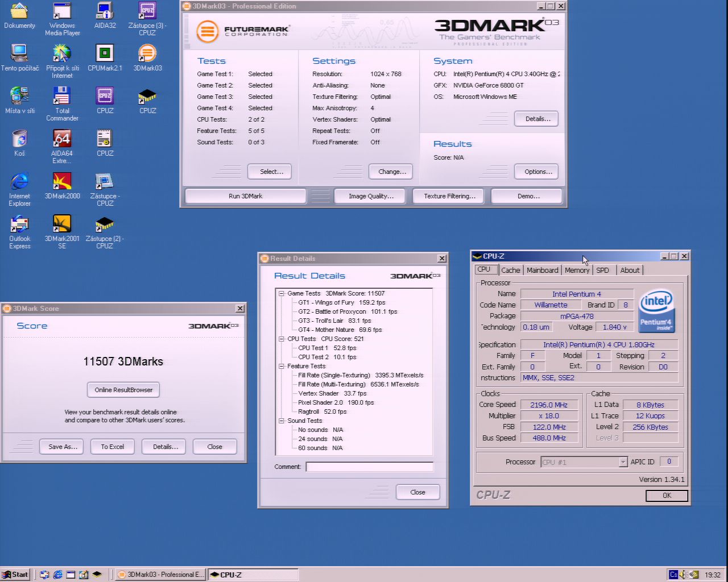728x582 pixels.
Task: Launch the AIDA32 desktop icon
Action: click(x=105, y=16)
